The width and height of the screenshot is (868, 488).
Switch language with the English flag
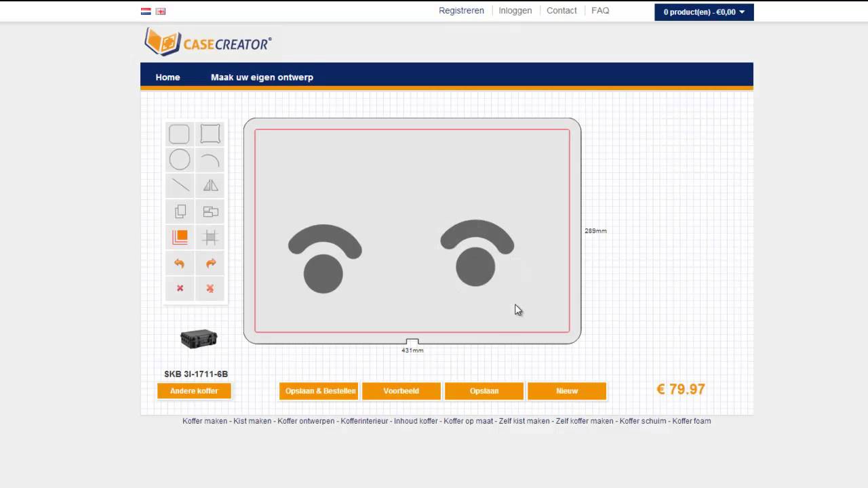point(161,11)
